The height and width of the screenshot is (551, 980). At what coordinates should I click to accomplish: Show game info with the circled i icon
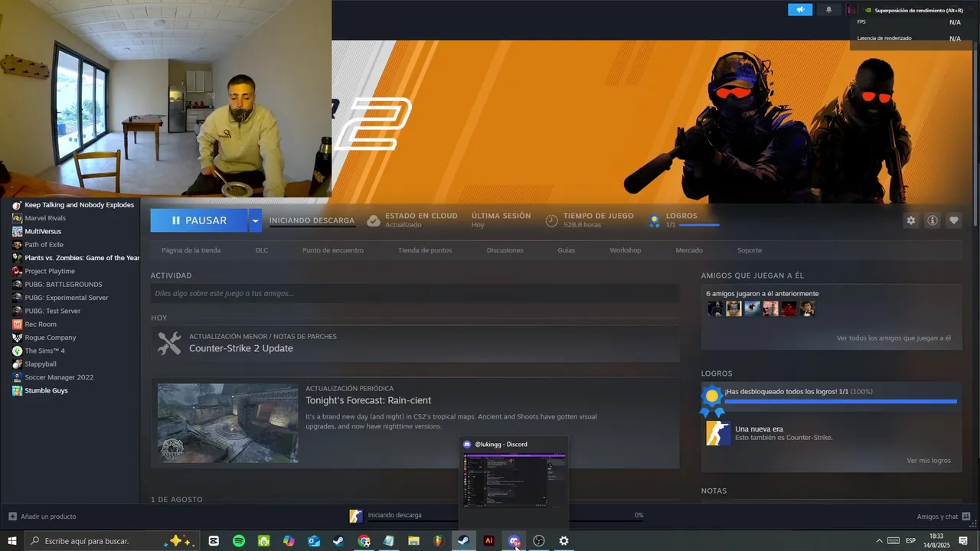coord(933,220)
